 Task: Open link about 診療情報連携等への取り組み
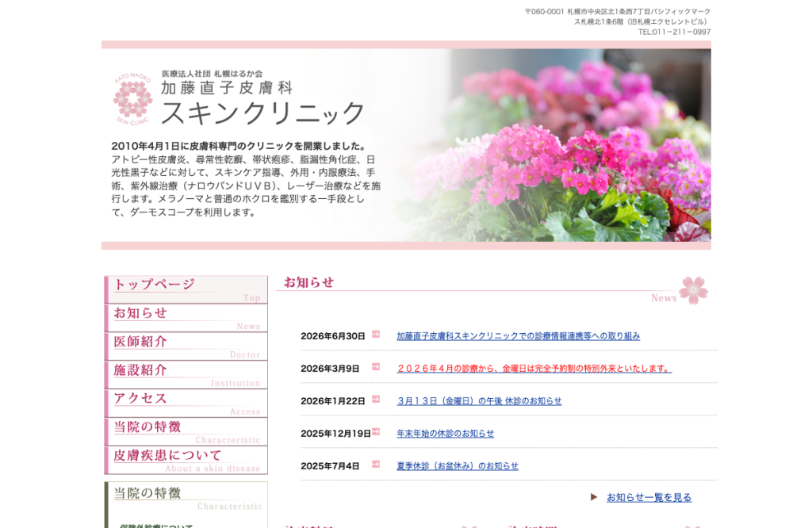click(x=519, y=336)
